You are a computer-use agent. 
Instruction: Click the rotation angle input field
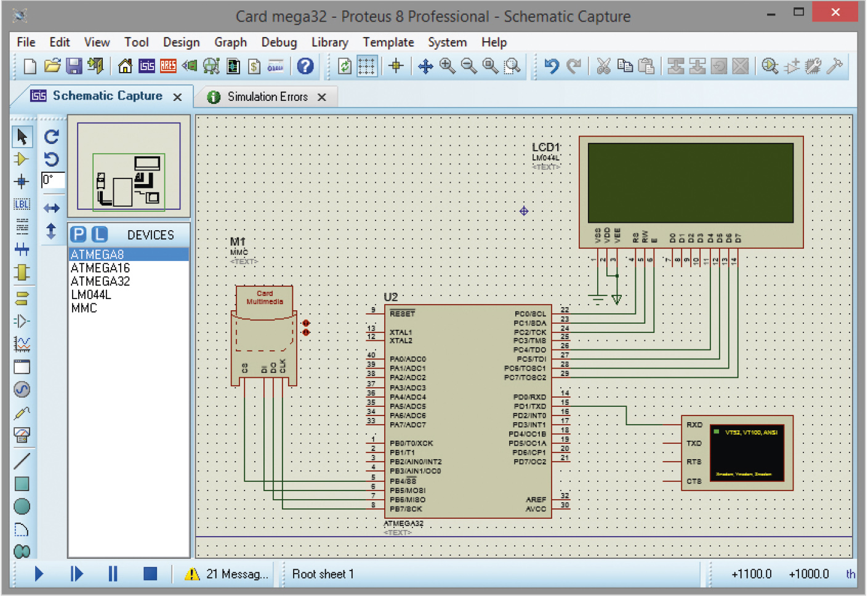[x=52, y=180]
